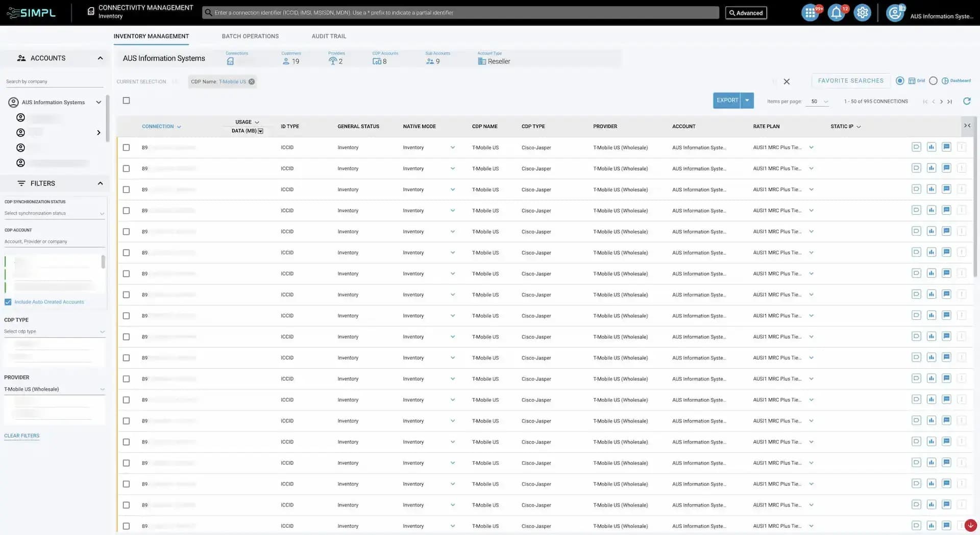Focus the CDP Account filter input
The image size is (980, 535).
point(54,242)
